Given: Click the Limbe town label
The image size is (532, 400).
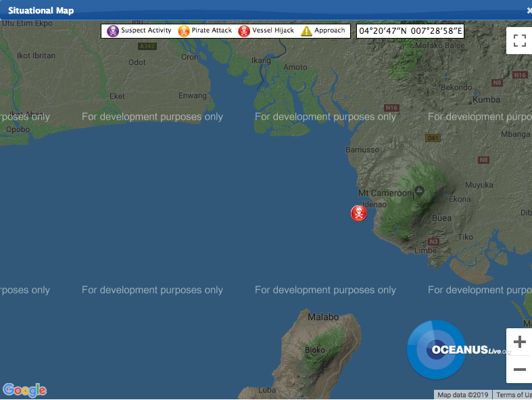Looking at the screenshot, I should point(425,250).
